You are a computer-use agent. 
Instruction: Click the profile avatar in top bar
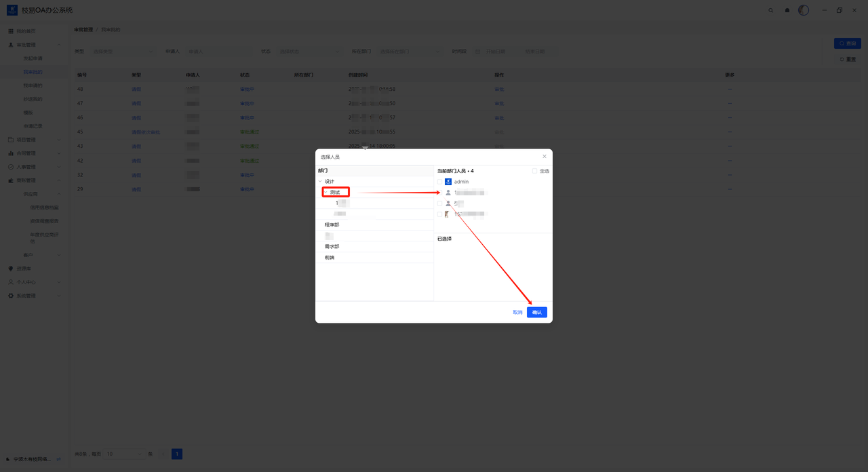point(804,10)
